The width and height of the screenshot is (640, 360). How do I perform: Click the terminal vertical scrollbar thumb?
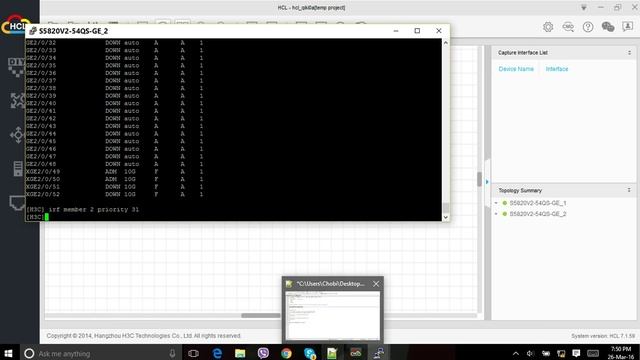[446, 207]
